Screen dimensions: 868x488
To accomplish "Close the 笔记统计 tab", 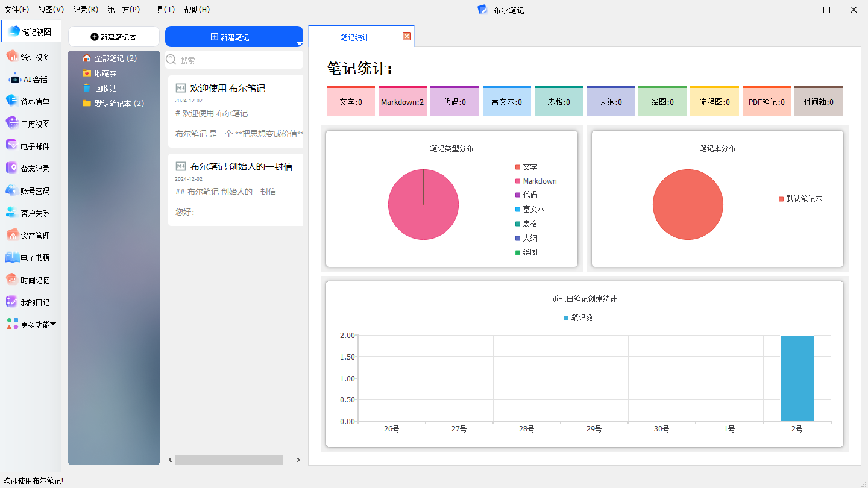I will [x=407, y=36].
